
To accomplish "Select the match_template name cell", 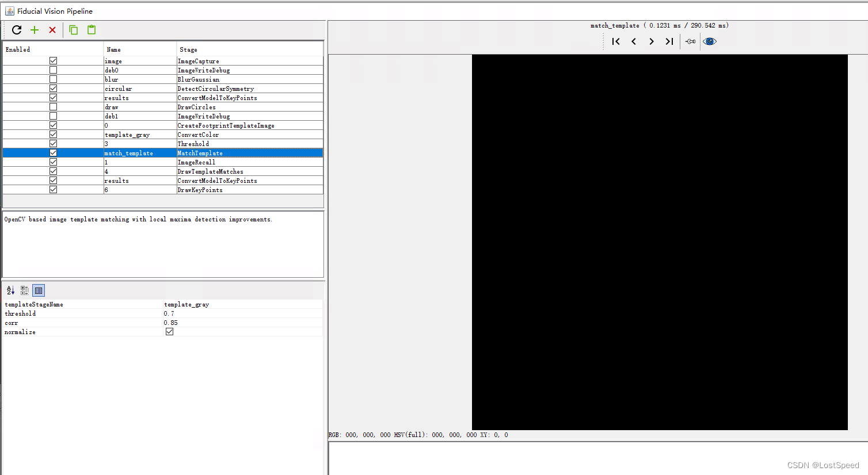I will (x=140, y=153).
